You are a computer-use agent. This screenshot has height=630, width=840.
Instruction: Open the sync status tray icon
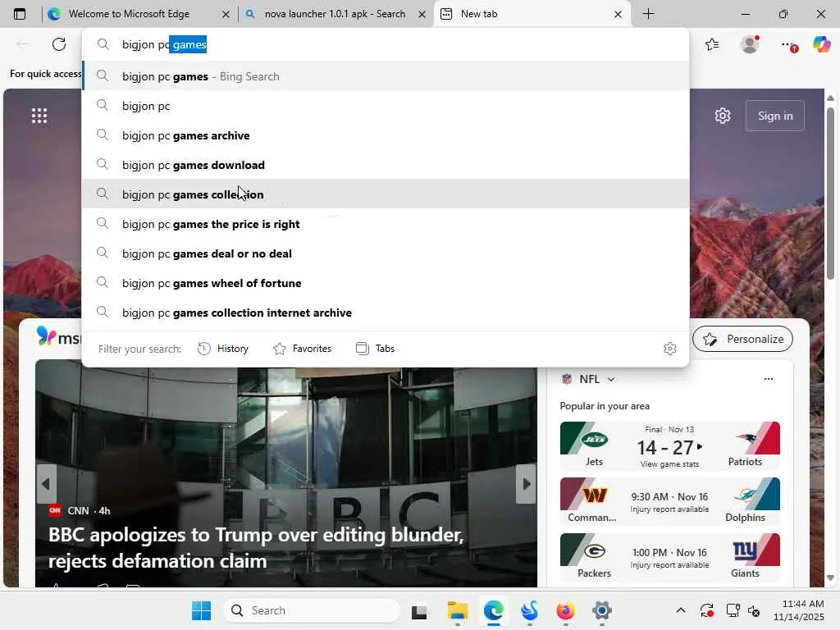coord(706,610)
